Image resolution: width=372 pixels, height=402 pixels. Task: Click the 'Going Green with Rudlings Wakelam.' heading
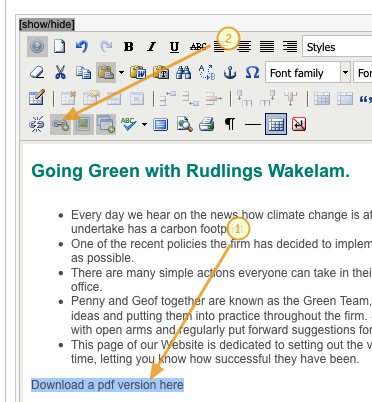pos(191,171)
